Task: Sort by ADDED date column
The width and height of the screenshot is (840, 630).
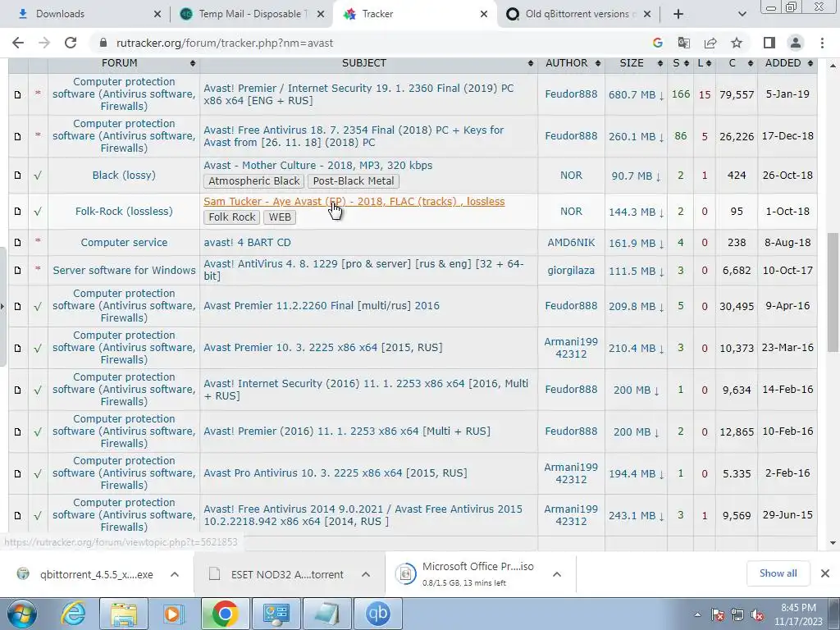Action: pos(787,63)
